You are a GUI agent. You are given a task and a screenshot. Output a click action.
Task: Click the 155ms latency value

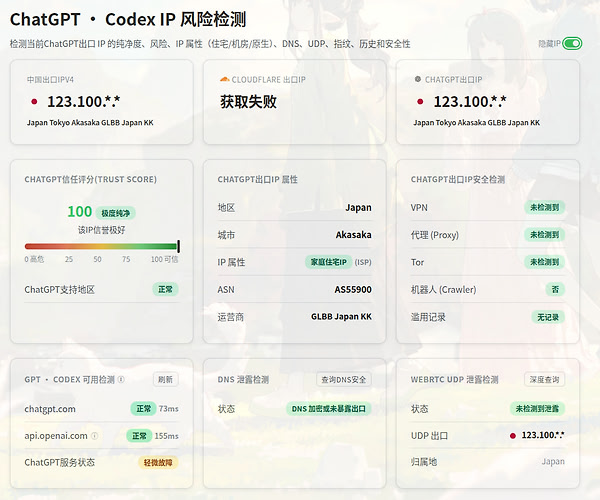(166, 436)
